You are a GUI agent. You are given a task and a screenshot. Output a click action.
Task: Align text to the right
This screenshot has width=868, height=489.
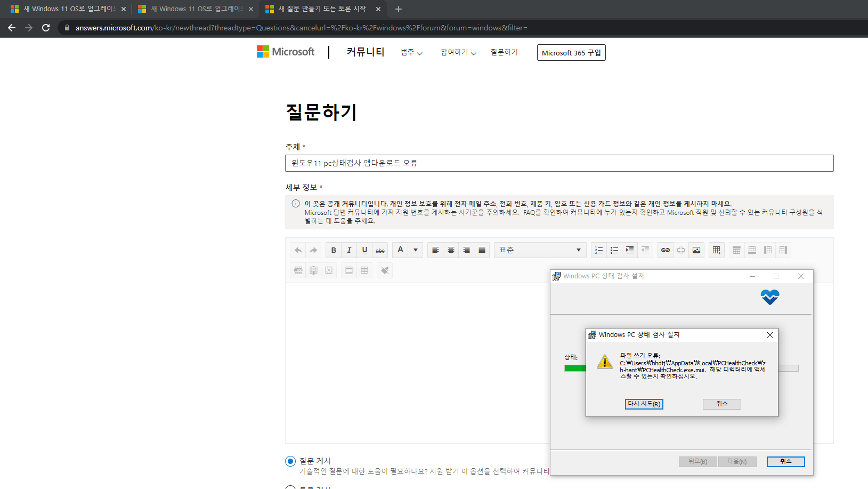(466, 250)
